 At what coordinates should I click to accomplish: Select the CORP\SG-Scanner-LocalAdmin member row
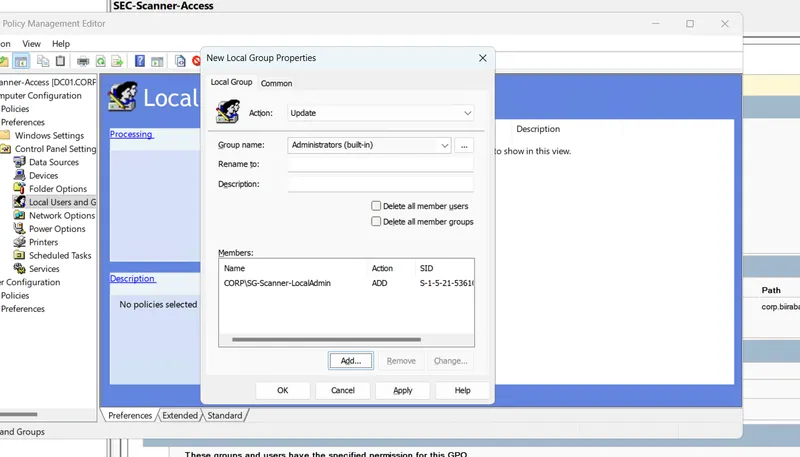tap(346, 283)
